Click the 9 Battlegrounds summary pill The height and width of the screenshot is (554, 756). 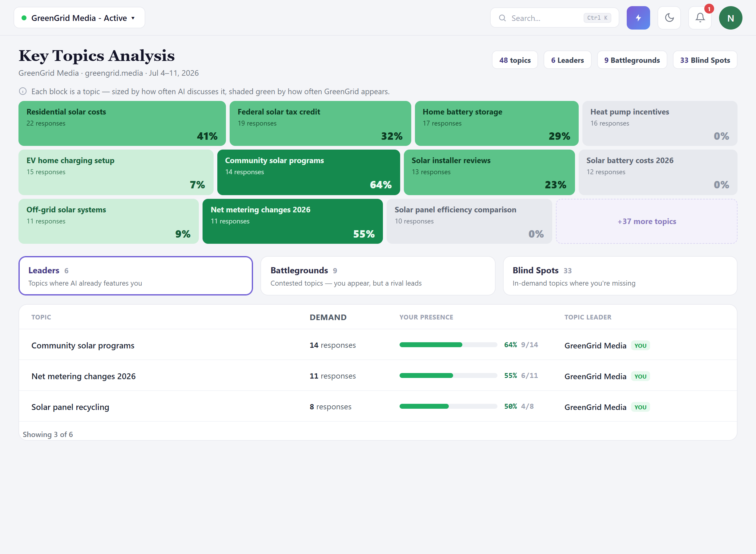coord(632,60)
